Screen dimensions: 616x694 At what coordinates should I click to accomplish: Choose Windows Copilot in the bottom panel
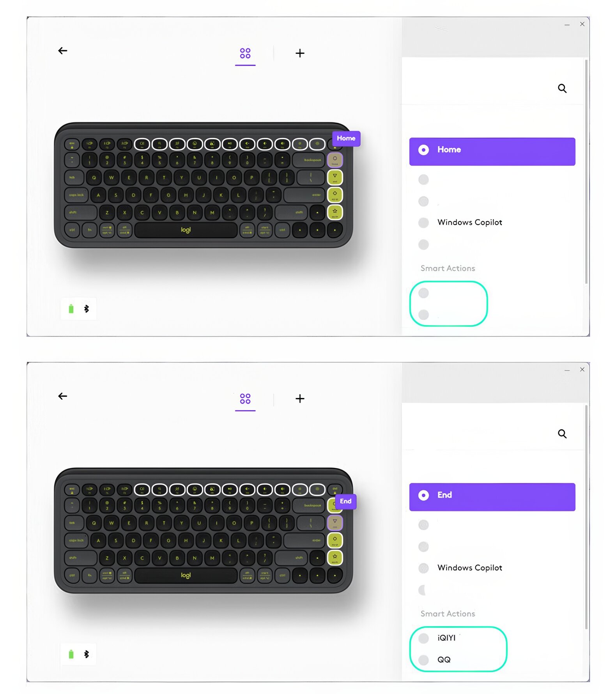click(469, 568)
